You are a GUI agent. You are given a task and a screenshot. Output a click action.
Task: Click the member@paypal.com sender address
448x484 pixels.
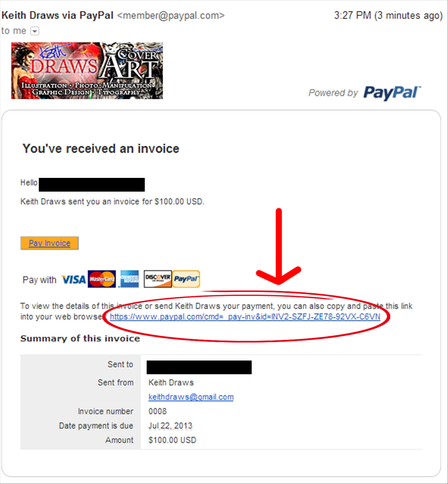171,16
